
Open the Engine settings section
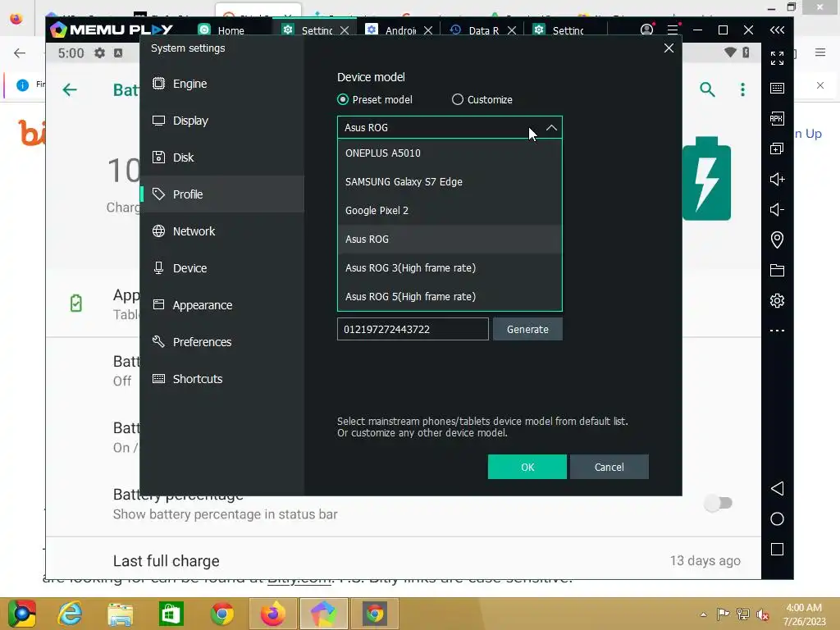pyautogui.click(x=221, y=84)
